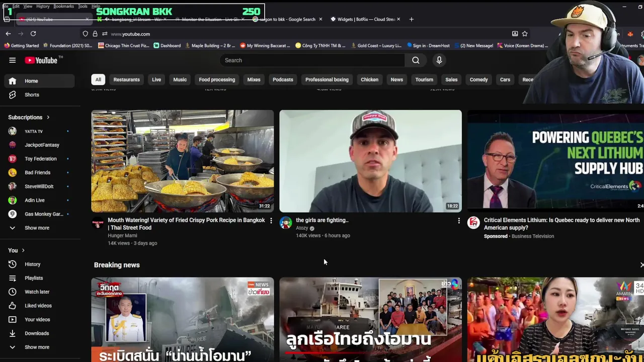644x362 pixels.
Task: Open 'Mouth Watering! Variety of Fried Crispy Pork' title
Action: (x=186, y=224)
